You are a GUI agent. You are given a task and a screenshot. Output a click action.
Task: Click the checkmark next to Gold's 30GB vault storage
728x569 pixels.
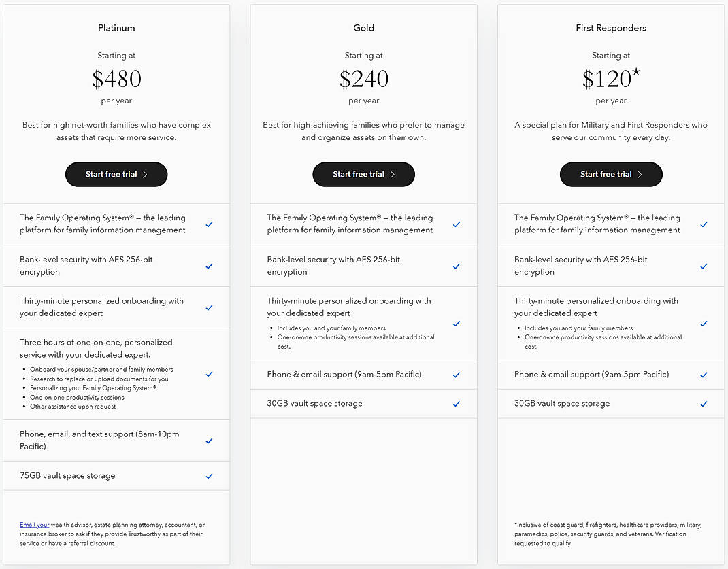click(x=457, y=403)
